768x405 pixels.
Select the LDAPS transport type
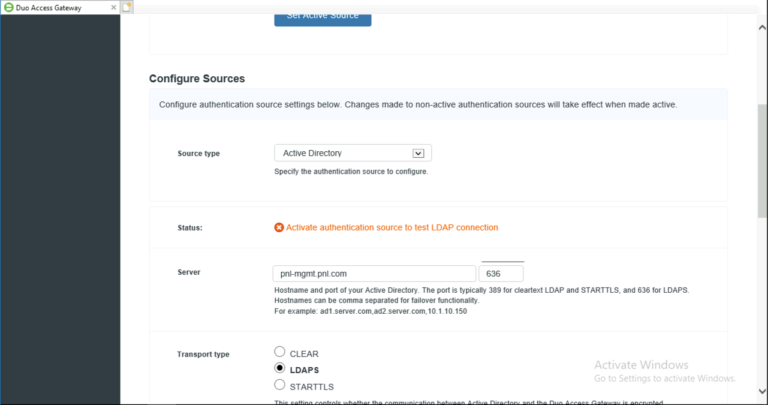(x=280, y=368)
